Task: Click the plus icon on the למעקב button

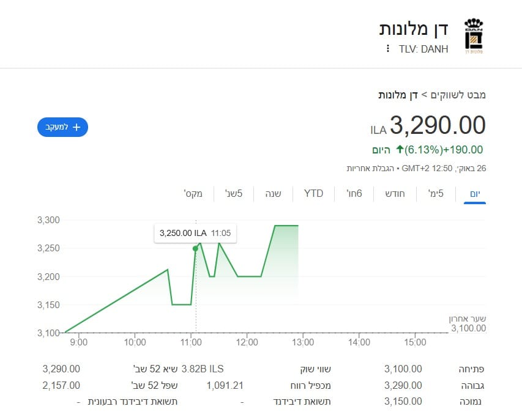Action: (x=76, y=127)
